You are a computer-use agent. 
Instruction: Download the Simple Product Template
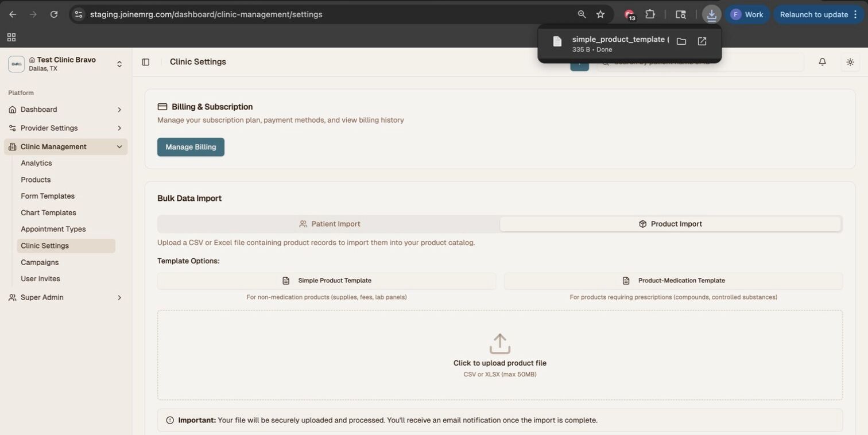pyautogui.click(x=327, y=281)
